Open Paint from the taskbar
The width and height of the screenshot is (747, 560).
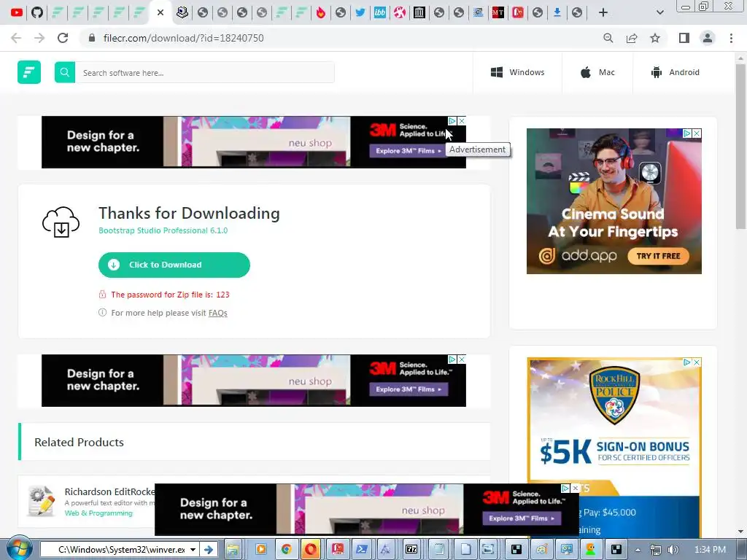point(541,550)
